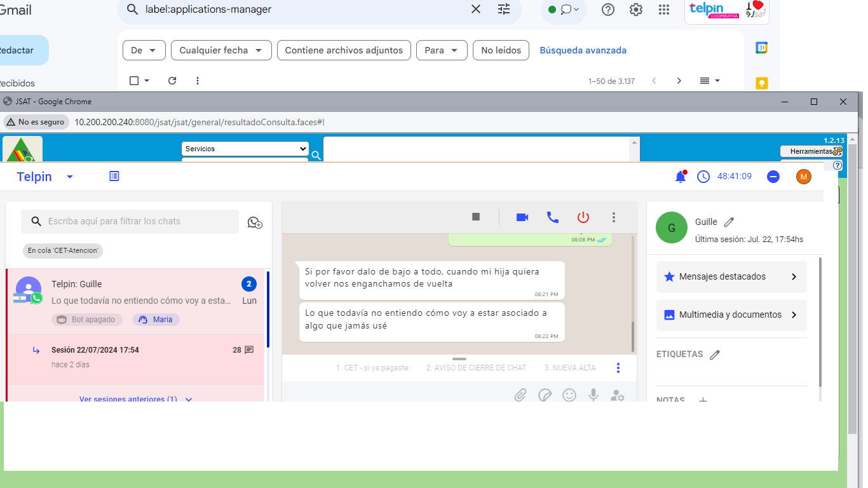868x488 pixels.
Task: Click the phone call icon
Action: click(553, 217)
